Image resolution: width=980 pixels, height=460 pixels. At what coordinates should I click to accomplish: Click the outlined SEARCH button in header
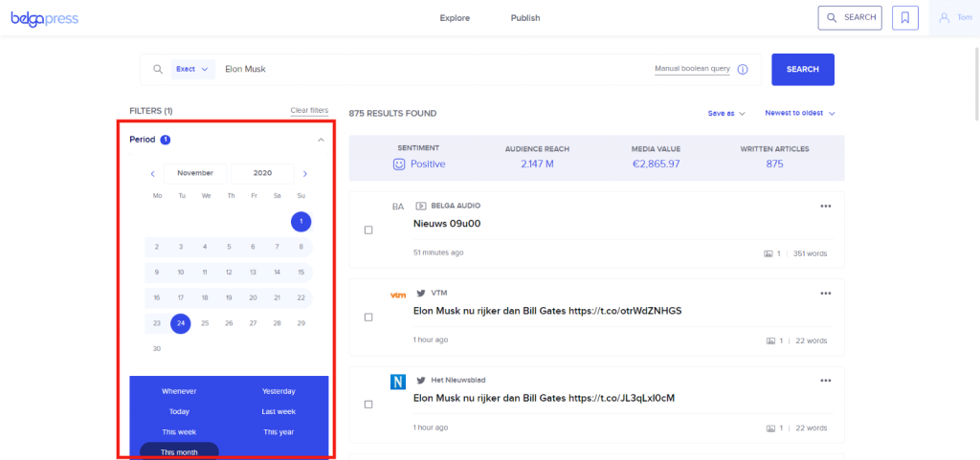[850, 18]
